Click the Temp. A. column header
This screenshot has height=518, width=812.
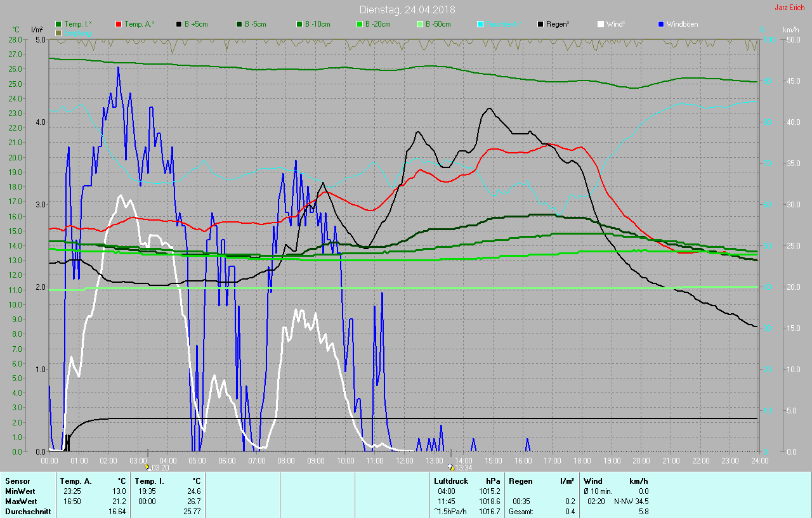(76, 481)
